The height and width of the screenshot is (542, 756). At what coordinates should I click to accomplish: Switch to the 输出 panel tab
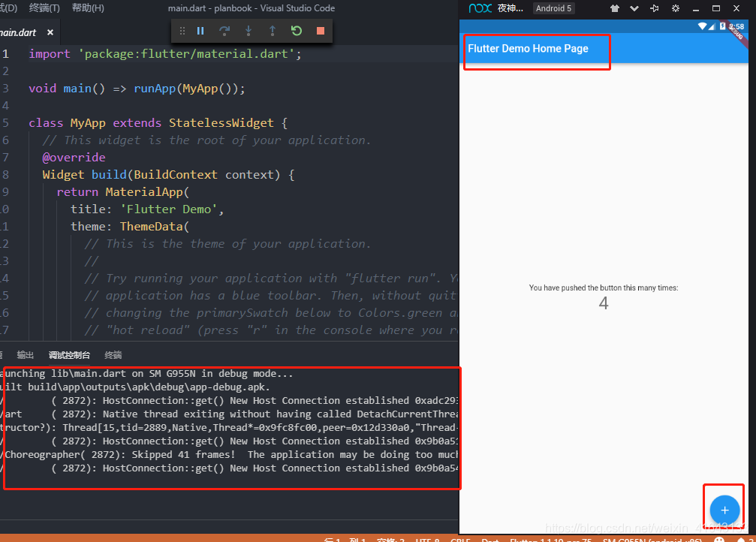pyautogui.click(x=25, y=355)
